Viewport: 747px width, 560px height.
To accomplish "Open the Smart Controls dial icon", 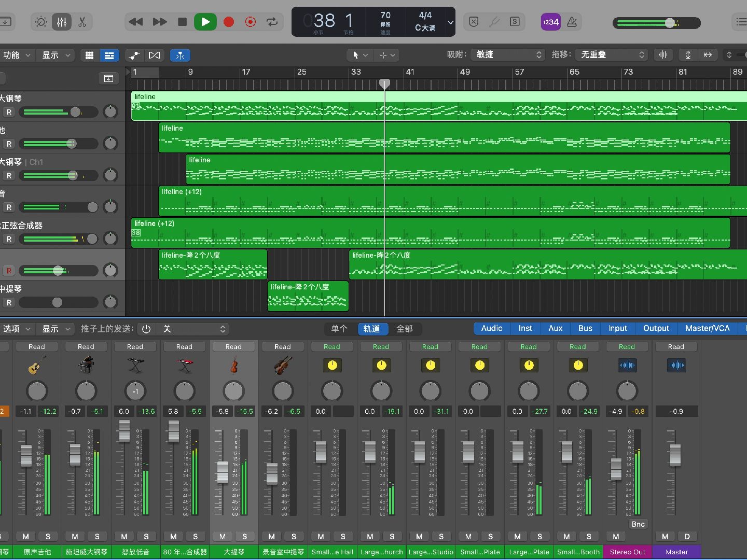I will [x=41, y=22].
